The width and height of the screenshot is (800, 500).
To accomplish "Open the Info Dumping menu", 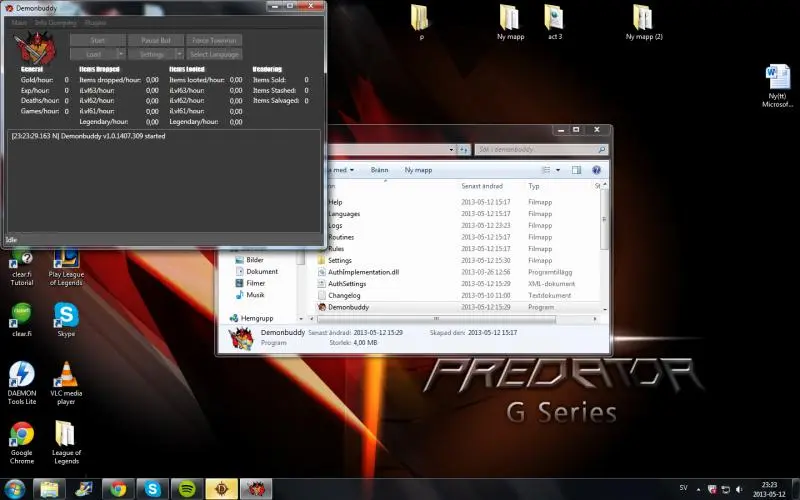I will tap(56, 22).
